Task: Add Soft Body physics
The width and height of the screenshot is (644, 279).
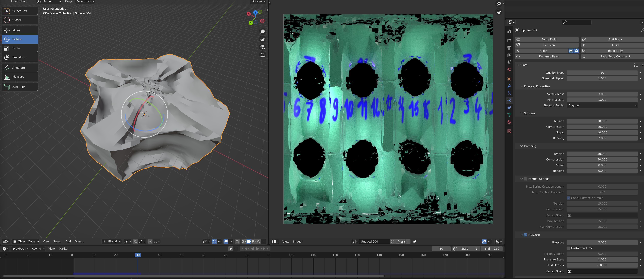Action: pyautogui.click(x=613, y=39)
